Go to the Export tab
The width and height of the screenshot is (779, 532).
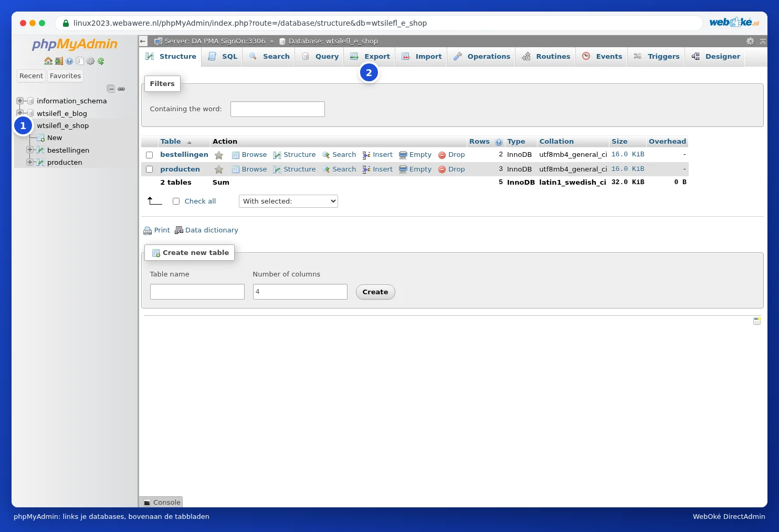pos(370,57)
